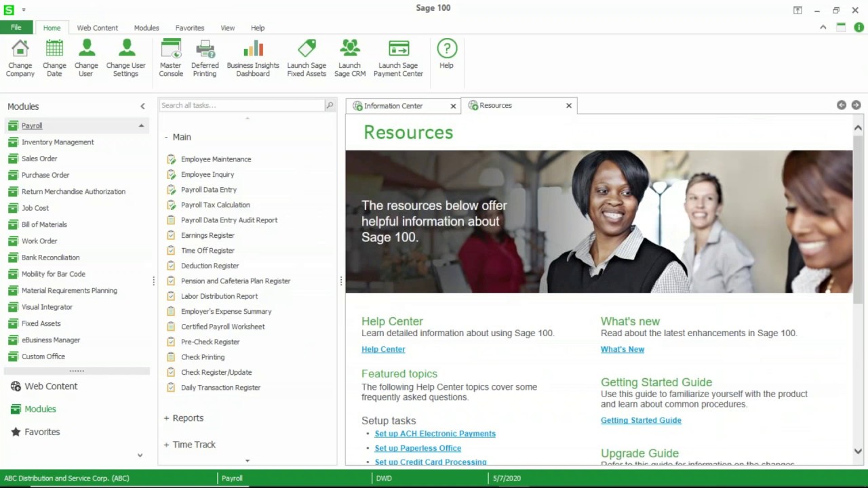The image size is (868, 488).
Task: Open the File menu
Action: point(16,28)
